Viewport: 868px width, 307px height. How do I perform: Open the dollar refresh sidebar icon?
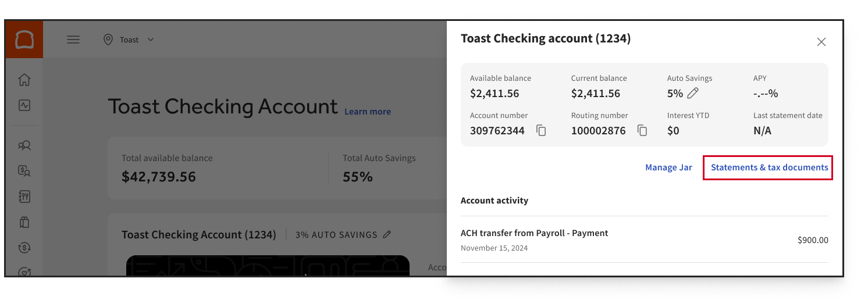(x=24, y=248)
